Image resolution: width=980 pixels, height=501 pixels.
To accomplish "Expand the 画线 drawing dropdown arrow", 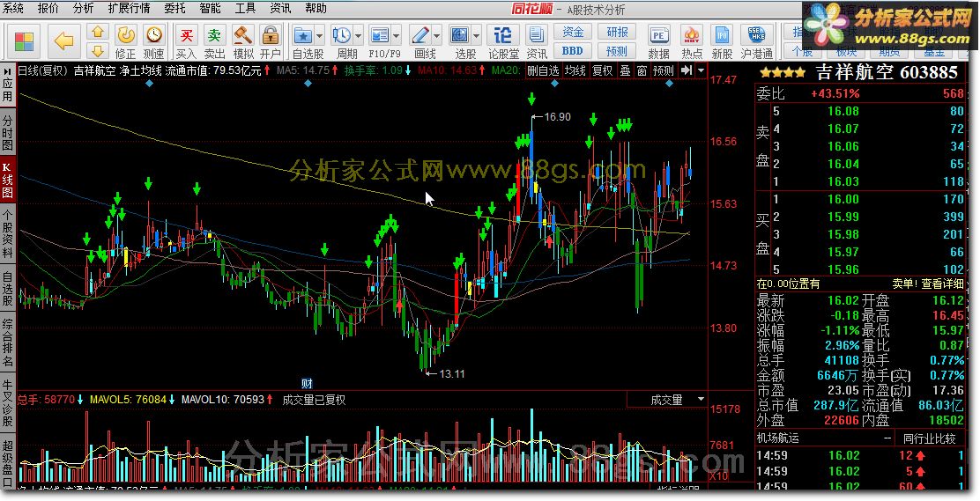I will [437, 35].
